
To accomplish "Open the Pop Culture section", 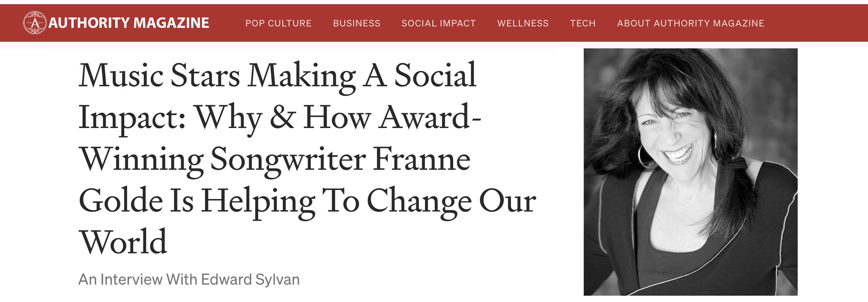I will (278, 23).
